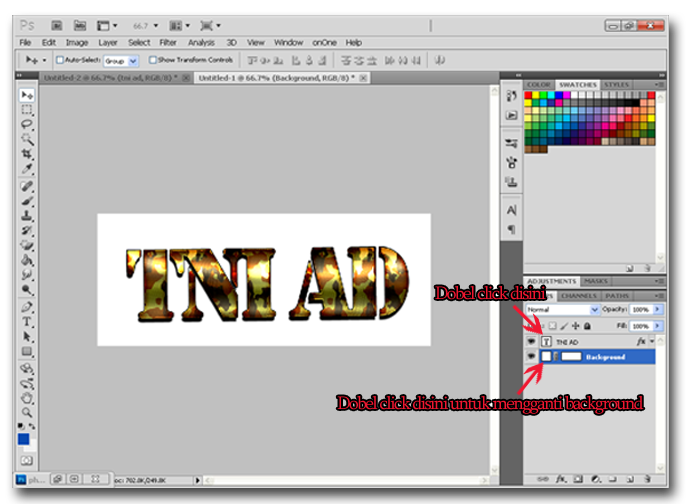Image resolution: width=689 pixels, height=504 pixels.
Task: Select the 3D Orbit camera tool
Action: pos(27,384)
